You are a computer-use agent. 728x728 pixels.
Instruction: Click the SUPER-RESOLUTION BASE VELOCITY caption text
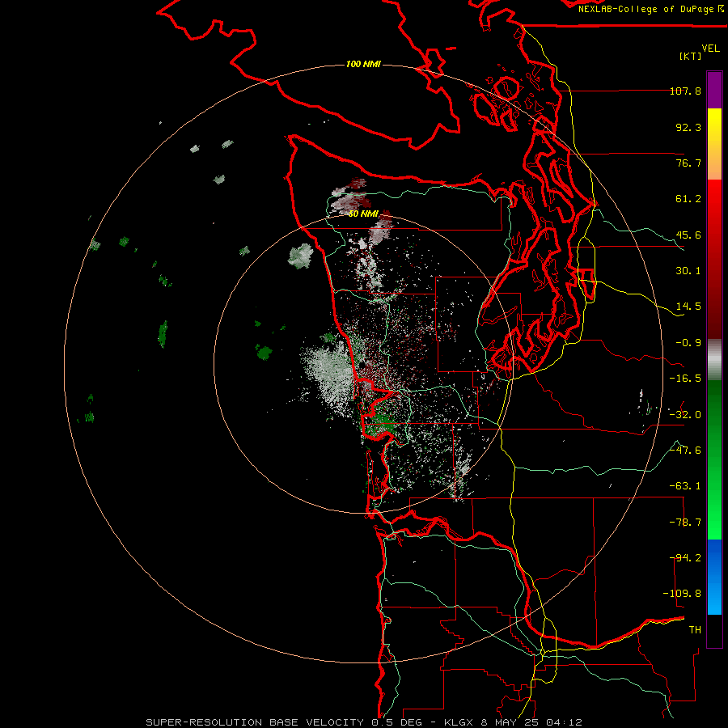255,722
